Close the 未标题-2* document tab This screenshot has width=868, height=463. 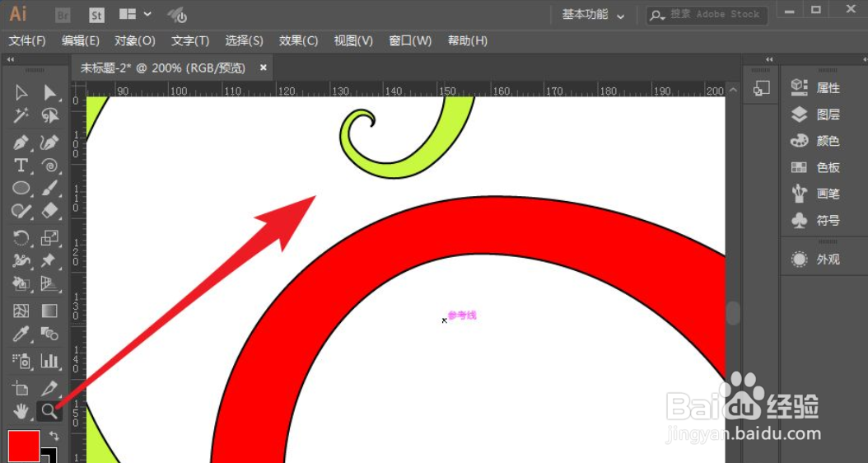(x=264, y=68)
